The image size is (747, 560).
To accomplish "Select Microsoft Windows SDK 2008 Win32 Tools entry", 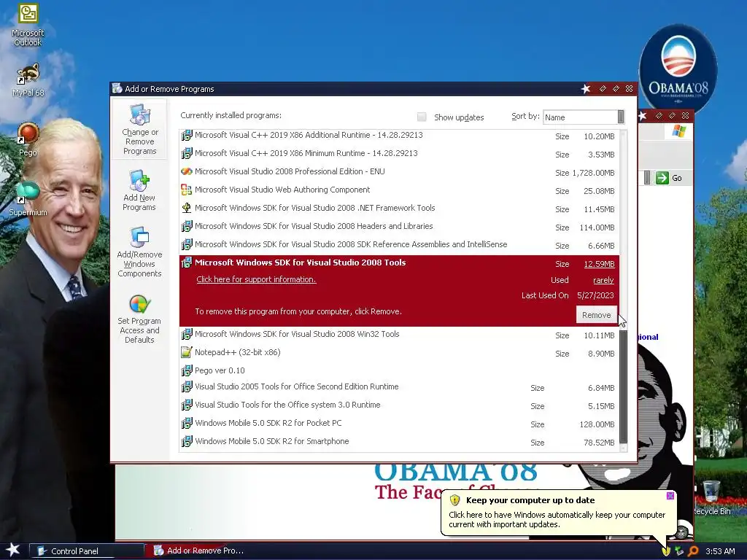I will [399, 334].
